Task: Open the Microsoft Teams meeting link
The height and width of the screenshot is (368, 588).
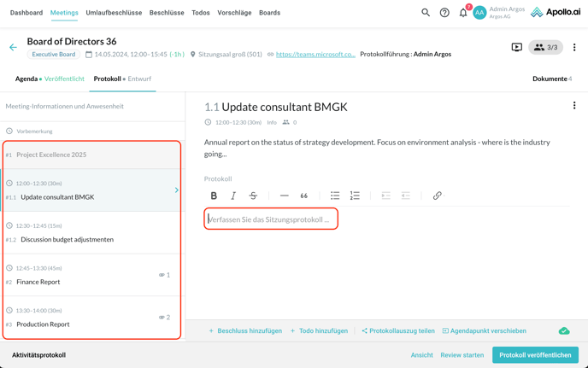Action: pos(315,54)
